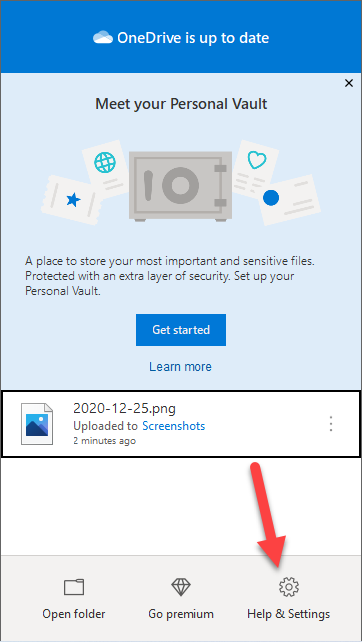
Task: Click the Personal Vault safe illustration
Action: point(178,186)
